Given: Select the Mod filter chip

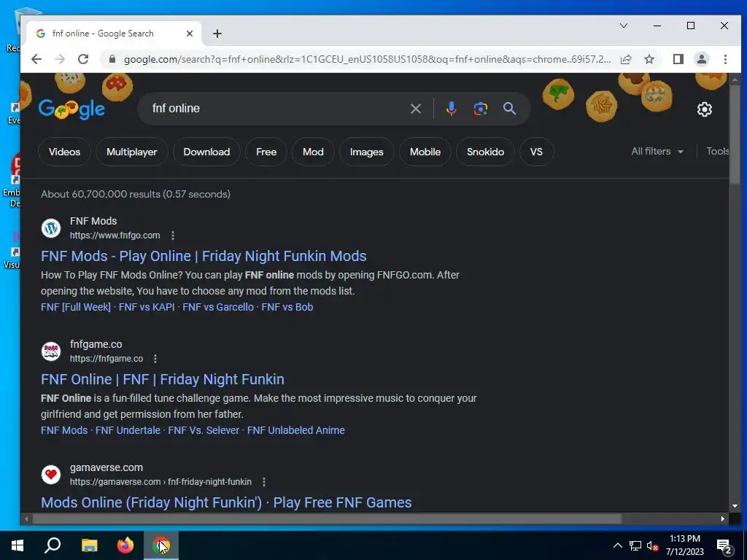Looking at the screenshot, I should (x=313, y=152).
